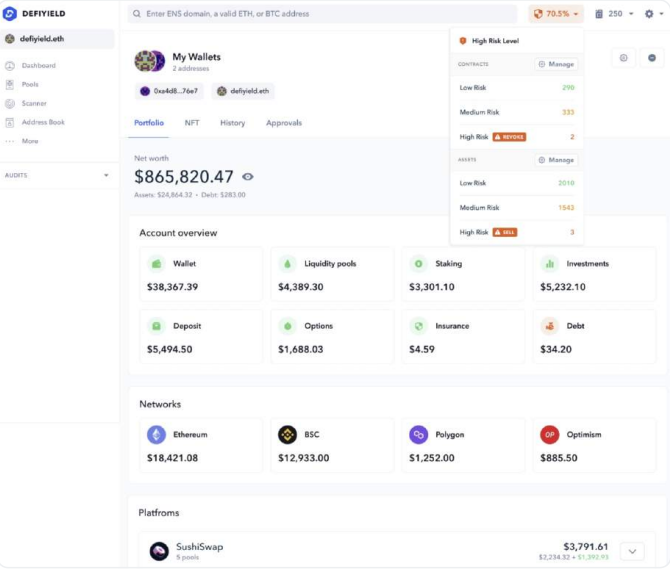
Task: Click the DEFIYIELD logo icon
Action: [11, 13]
